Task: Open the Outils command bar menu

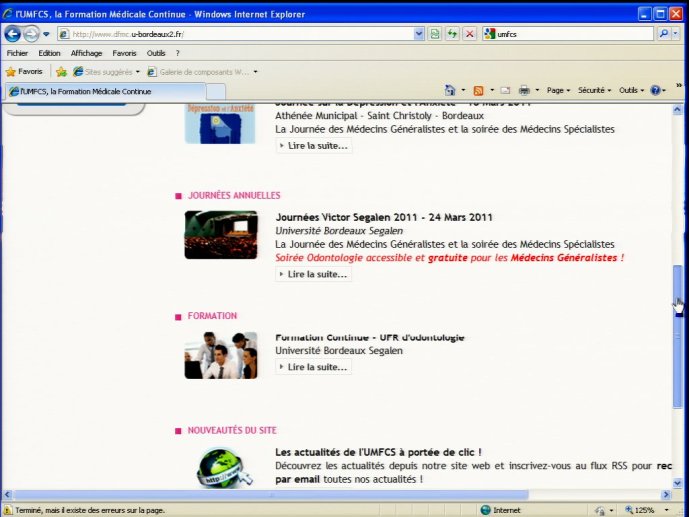Action: pyautogui.click(x=631, y=90)
